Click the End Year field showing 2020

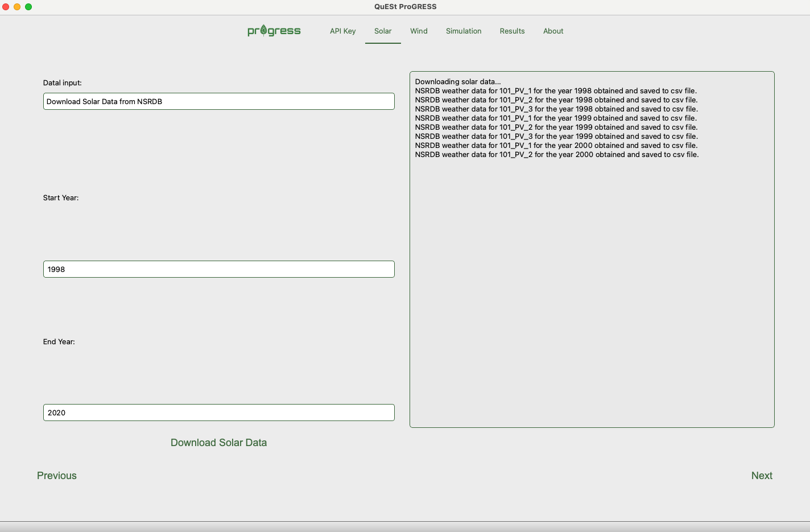(x=219, y=413)
